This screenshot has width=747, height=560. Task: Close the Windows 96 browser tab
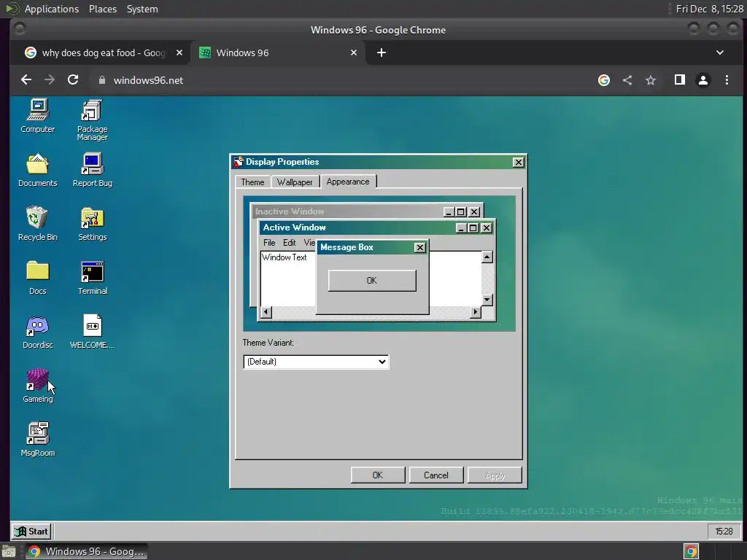(x=354, y=52)
